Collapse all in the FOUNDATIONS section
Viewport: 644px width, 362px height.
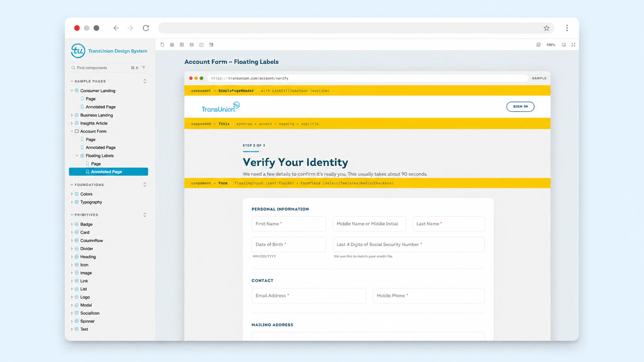[x=145, y=185]
